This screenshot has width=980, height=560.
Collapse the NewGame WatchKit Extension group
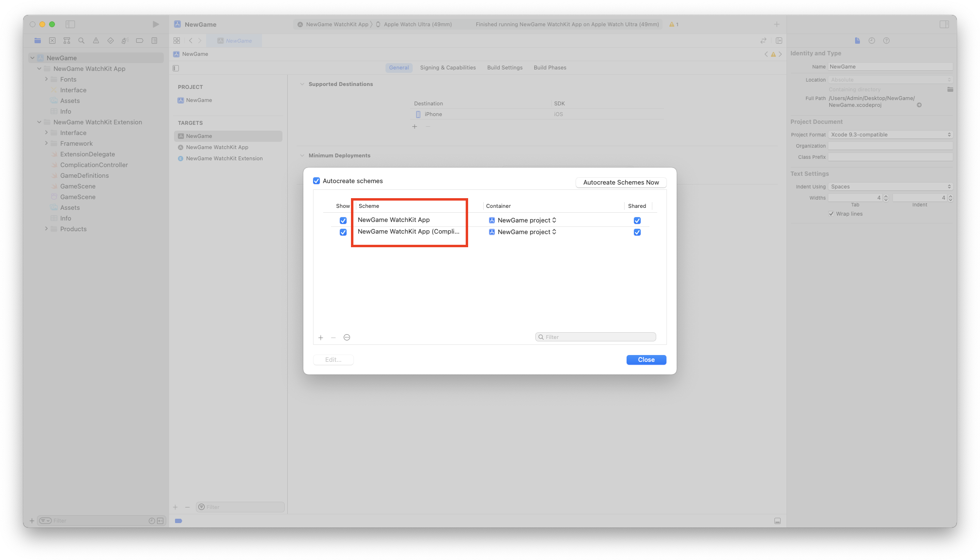coord(39,122)
